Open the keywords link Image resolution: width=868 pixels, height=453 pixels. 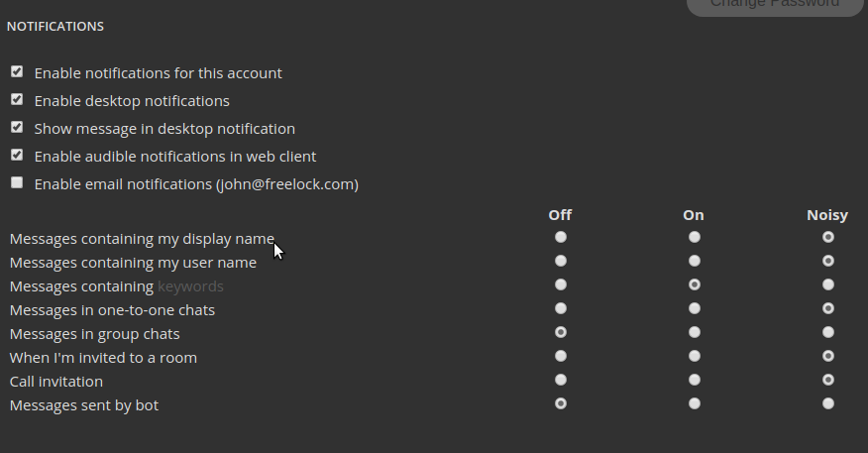(190, 286)
